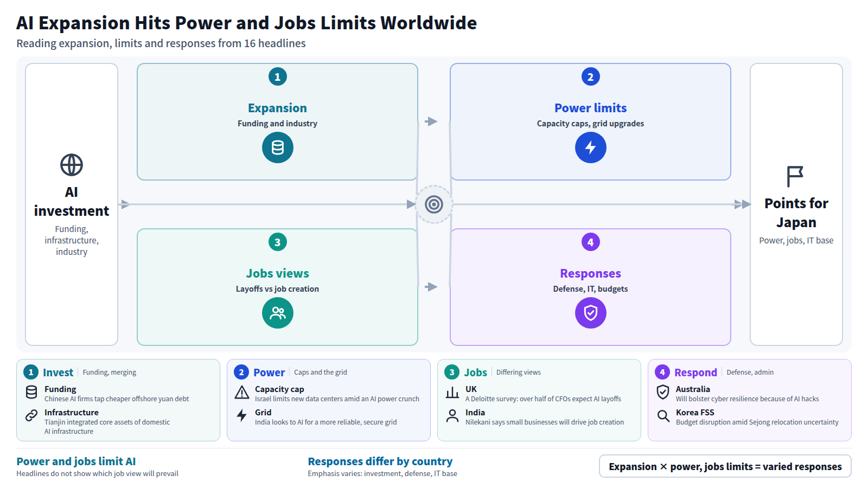The height and width of the screenshot is (488, 868).
Task: Click the people icon in the Jobs views card
Action: [x=278, y=313]
